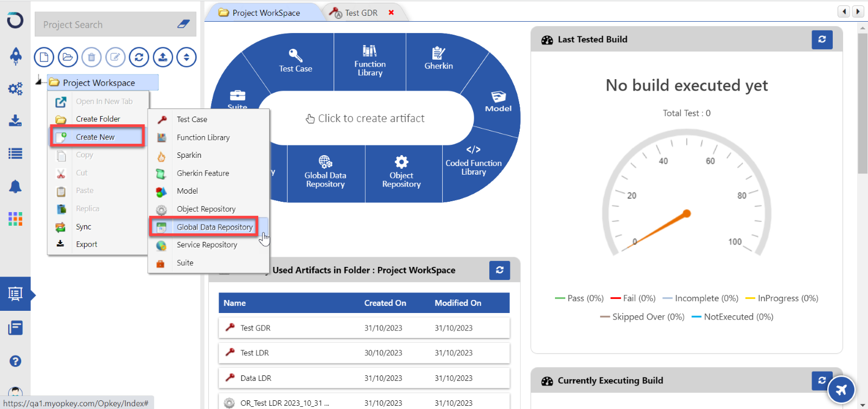Switch to Project WorkSpace tab

(266, 12)
